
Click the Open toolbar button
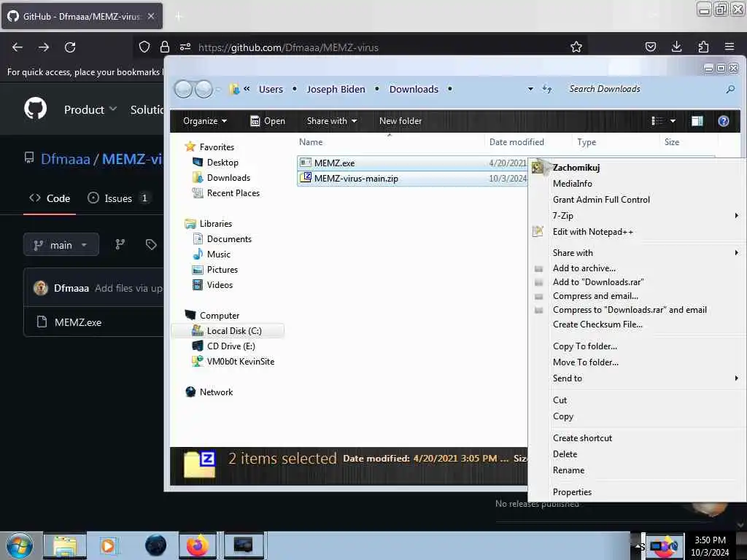(x=268, y=121)
